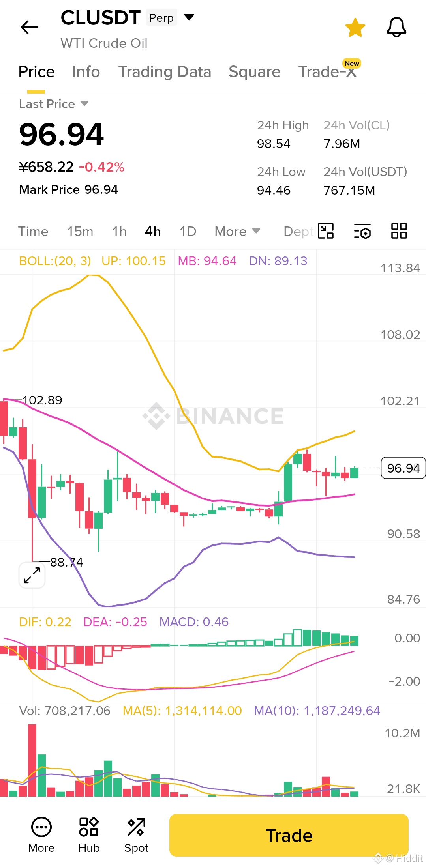
Task: Open the Trading Data tab
Action: coord(165,72)
